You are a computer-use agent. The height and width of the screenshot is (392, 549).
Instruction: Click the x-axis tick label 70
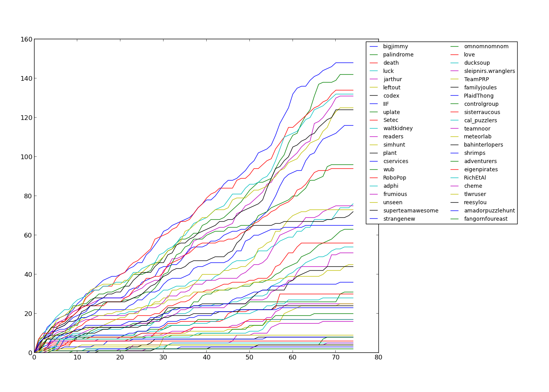[335, 358]
